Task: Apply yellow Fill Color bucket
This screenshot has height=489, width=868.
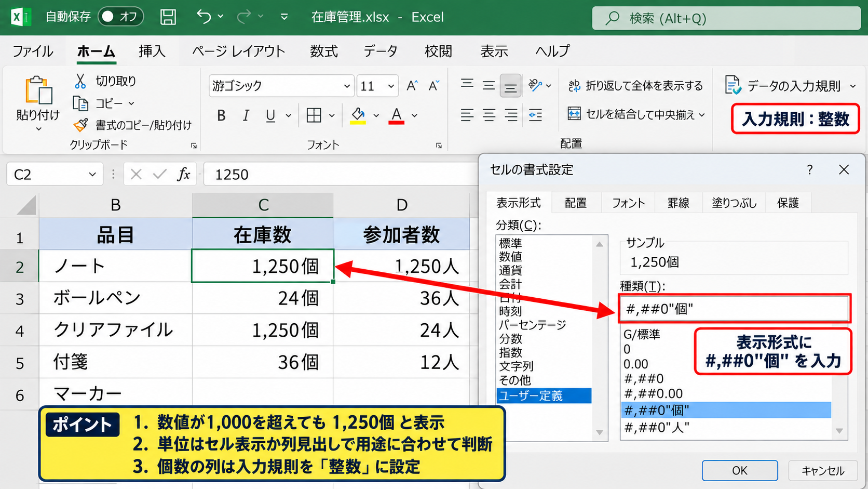Action: pos(358,115)
